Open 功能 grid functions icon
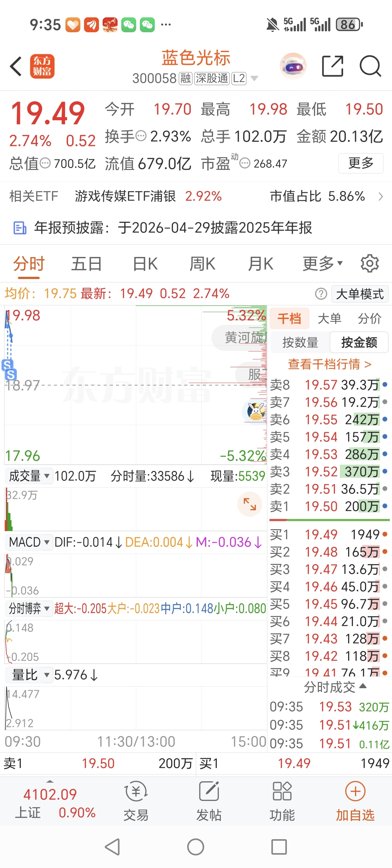 (x=282, y=791)
